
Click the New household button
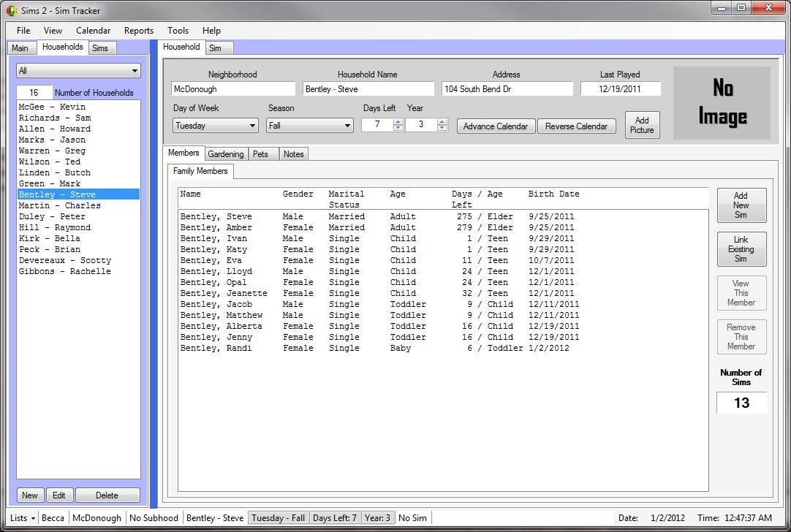[30, 495]
